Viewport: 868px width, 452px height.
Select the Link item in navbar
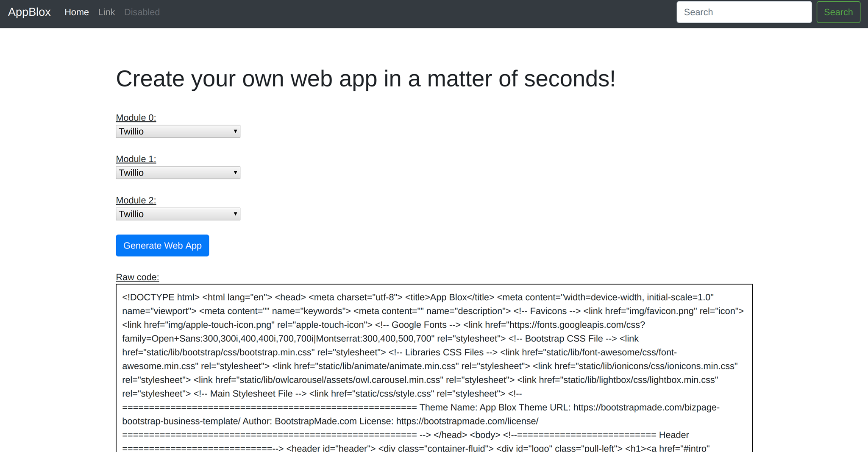106,12
